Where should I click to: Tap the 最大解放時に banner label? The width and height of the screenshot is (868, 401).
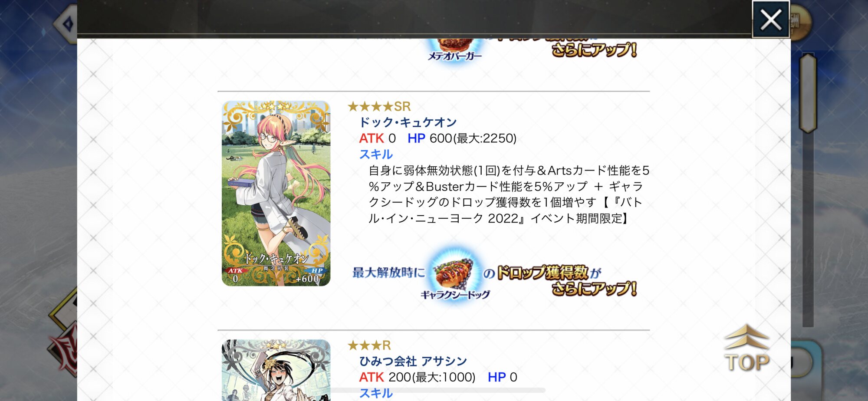pos(388,273)
